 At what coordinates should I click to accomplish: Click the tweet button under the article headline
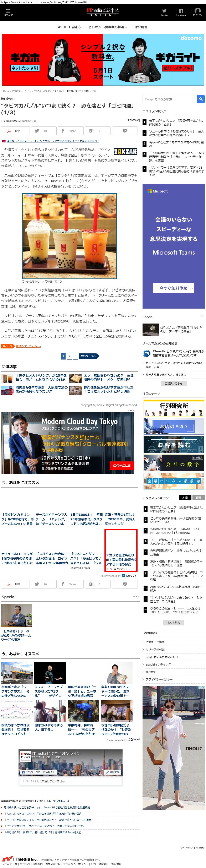tap(43, 131)
